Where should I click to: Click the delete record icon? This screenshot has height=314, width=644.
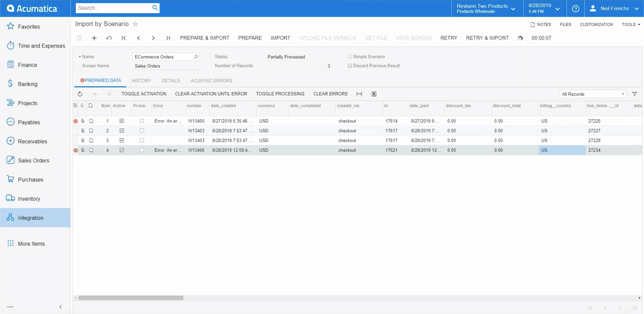tap(109, 94)
